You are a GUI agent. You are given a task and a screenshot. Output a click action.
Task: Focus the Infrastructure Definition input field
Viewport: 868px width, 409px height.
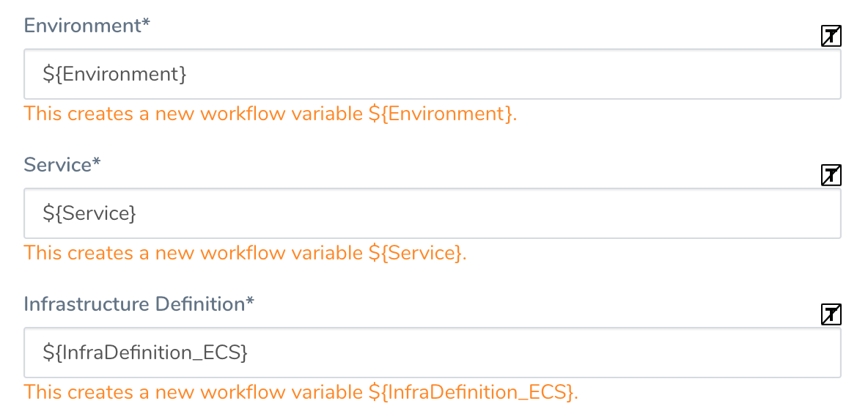(433, 353)
